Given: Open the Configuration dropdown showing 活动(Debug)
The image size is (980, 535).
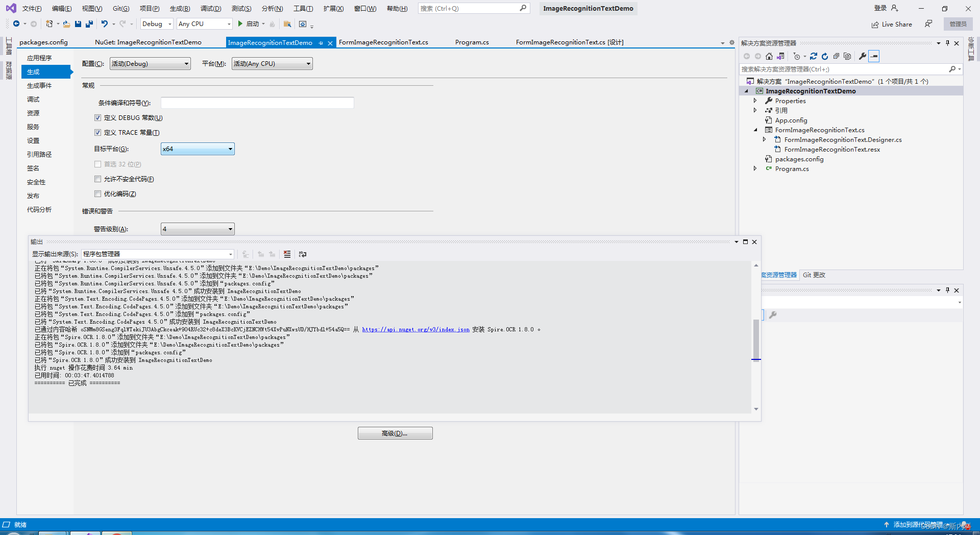Looking at the screenshot, I should pyautogui.click(x=150, y=63).
